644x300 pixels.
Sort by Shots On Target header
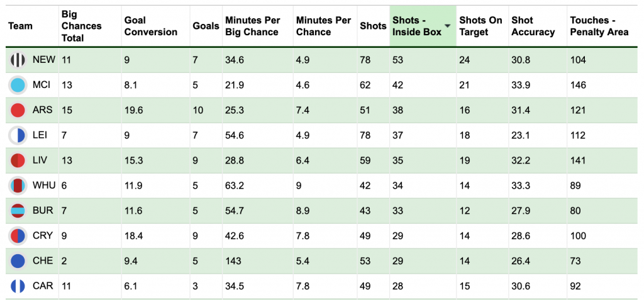[480, 26]
